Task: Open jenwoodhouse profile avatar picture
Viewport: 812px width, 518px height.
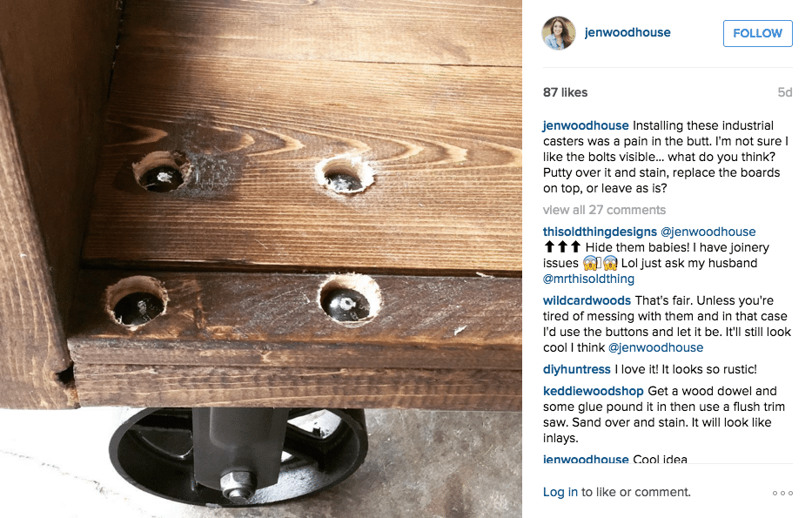Action: pos(559,32)
